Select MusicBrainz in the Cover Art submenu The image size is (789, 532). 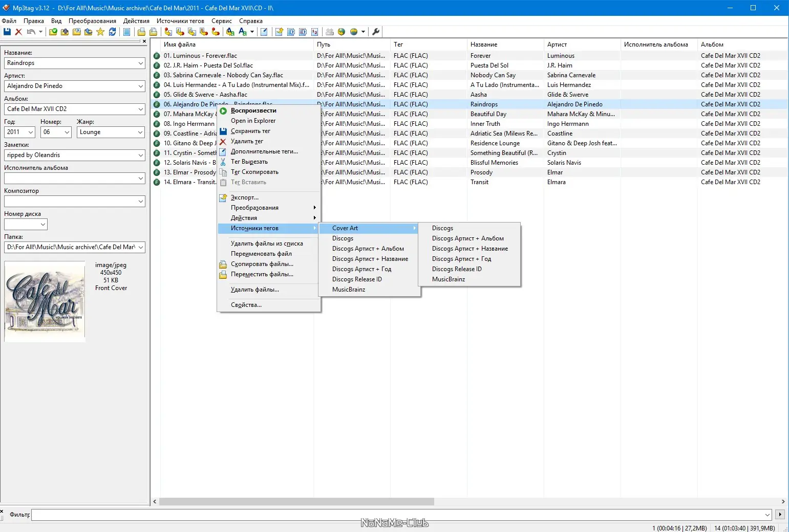[x=470, y=279]
